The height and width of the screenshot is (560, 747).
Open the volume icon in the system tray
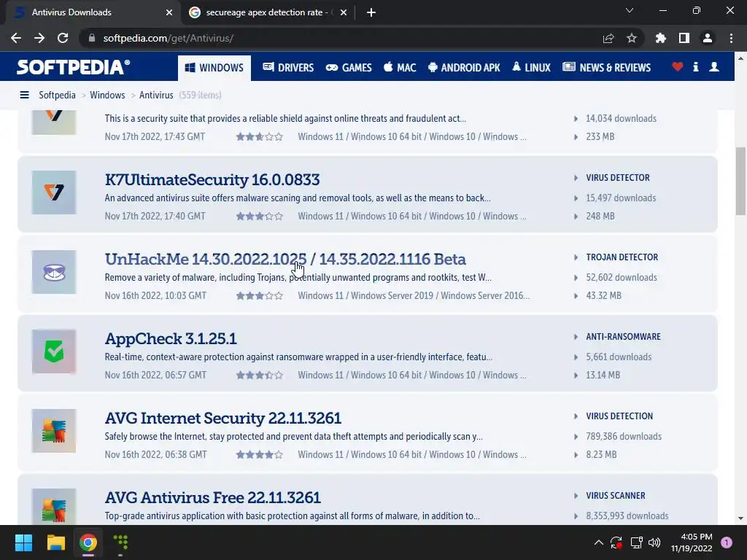click(x=654, y=542)
